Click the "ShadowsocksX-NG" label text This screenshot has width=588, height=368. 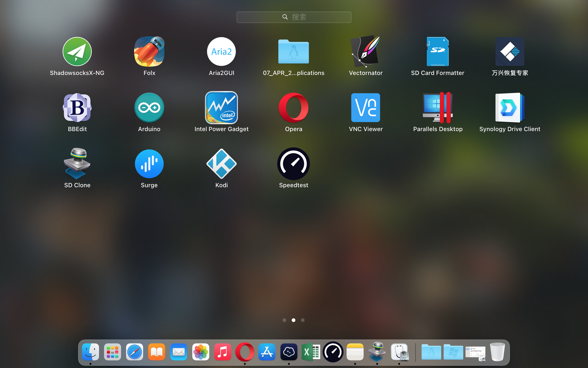(77, 73)
